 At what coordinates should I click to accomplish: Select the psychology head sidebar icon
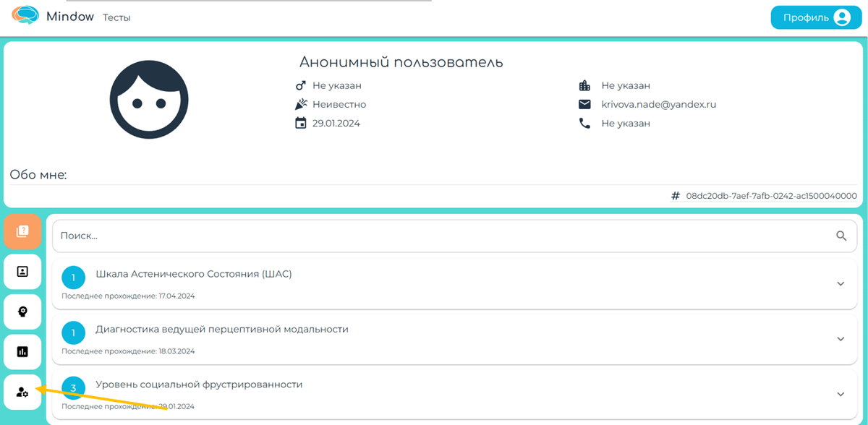tap(22, 312)
